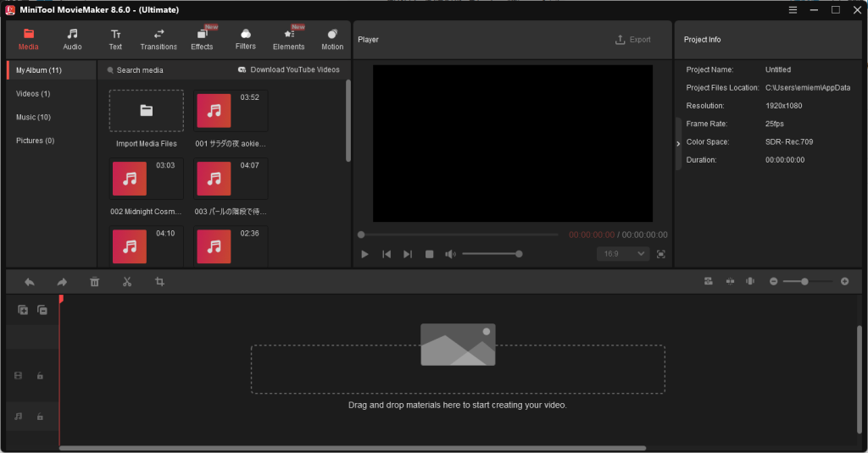Enter fullscreen preview mode
Viewport: 868px width, 453px height.
(x=660, y=254)
